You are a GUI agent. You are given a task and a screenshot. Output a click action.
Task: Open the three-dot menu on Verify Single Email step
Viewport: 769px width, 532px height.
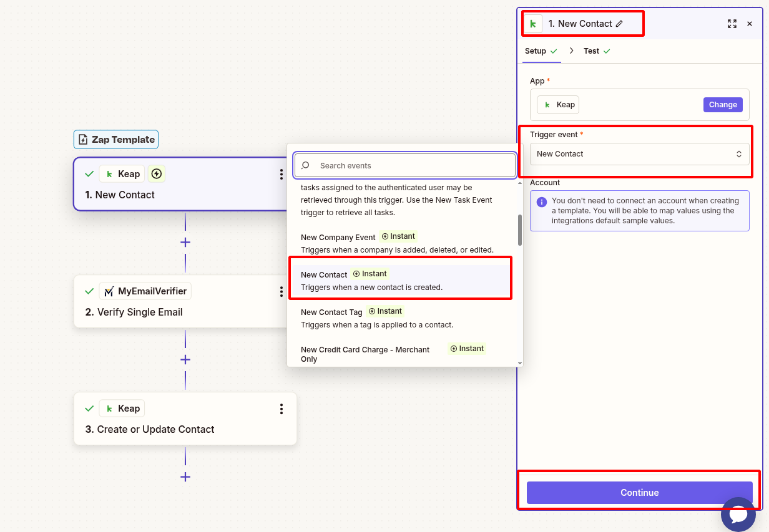pyautogui.click(x=282, y=291)
